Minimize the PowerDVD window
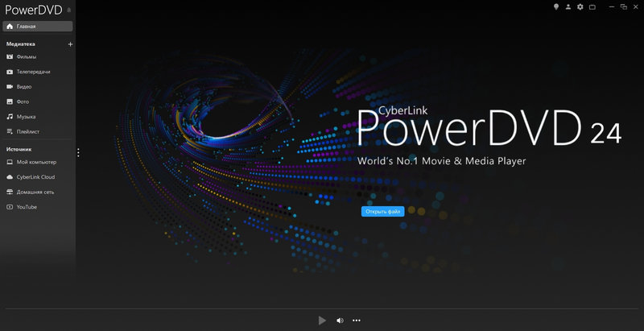The image size is (644, 331). pyautogui.click(x=612, y=6)
